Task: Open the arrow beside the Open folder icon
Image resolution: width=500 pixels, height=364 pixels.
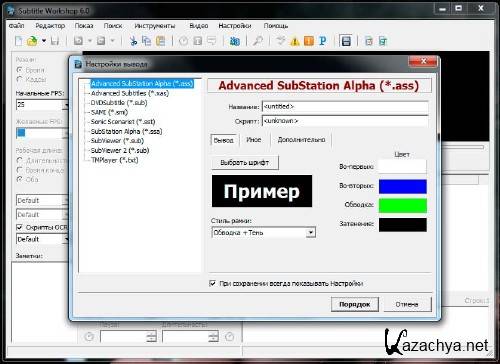Action: pos(44,41)
